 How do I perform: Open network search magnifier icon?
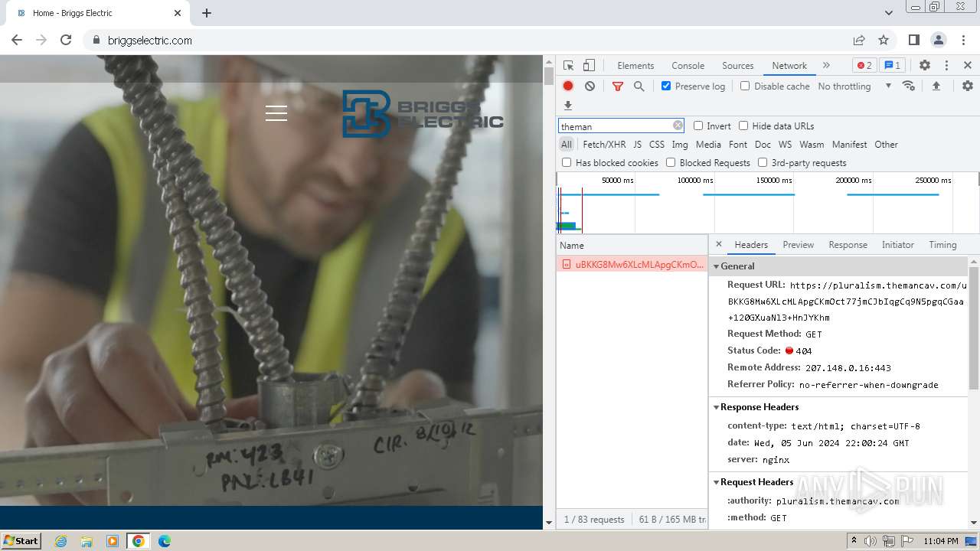click(639, 86)
